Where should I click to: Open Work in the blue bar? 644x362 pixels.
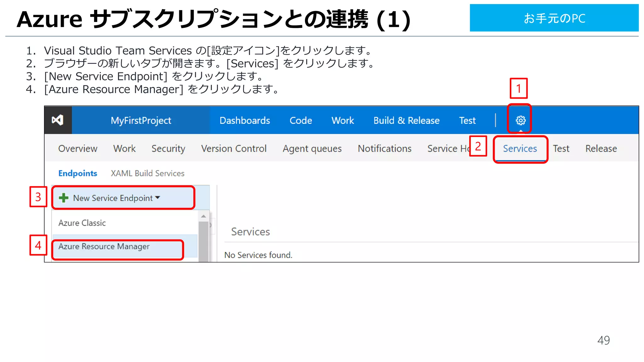pyautogui.click(x=342, y=120)
